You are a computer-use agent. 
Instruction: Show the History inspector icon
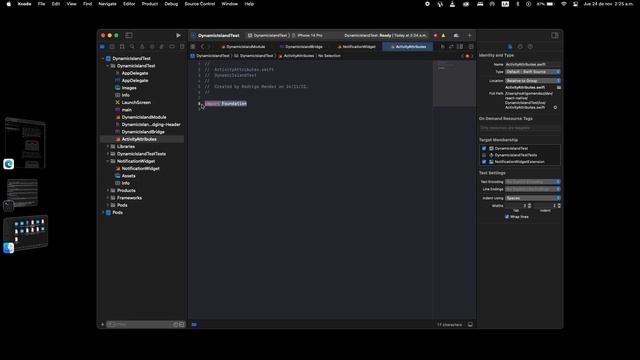(x=520, y=47)
